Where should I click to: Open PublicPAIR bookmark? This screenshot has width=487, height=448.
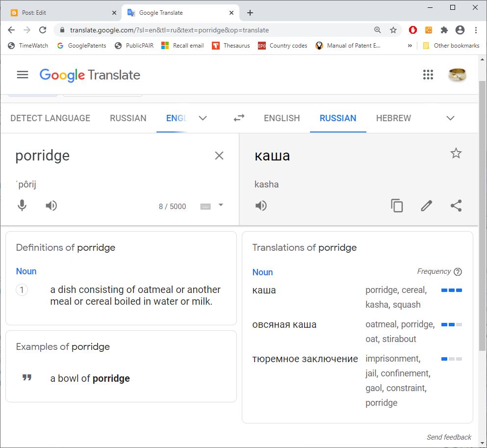134,46
